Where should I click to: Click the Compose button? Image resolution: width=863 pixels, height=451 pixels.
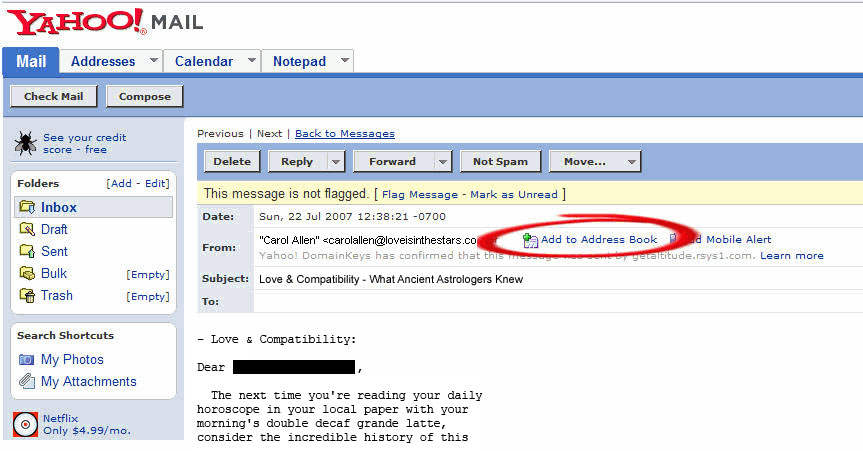pos(145,96)
